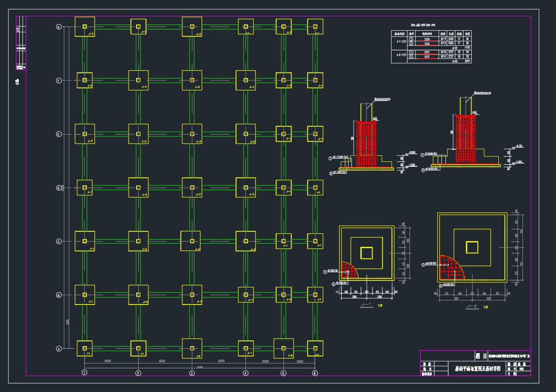Click grid axis bubble 1 at bottom
The width and height of the screenshot is (556, 392).
click(84, 372)
